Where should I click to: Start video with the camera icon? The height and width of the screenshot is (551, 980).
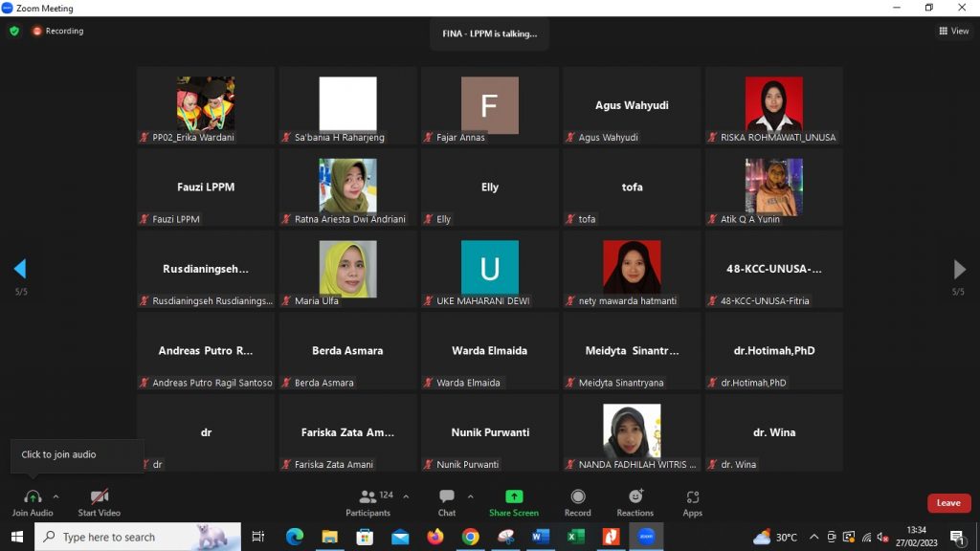(99, 497)
